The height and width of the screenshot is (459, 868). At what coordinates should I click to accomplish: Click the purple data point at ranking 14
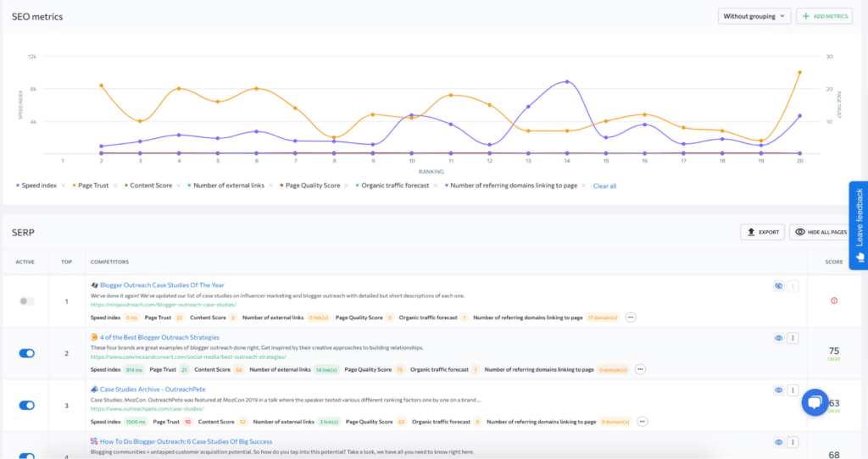tap(567, 82)
